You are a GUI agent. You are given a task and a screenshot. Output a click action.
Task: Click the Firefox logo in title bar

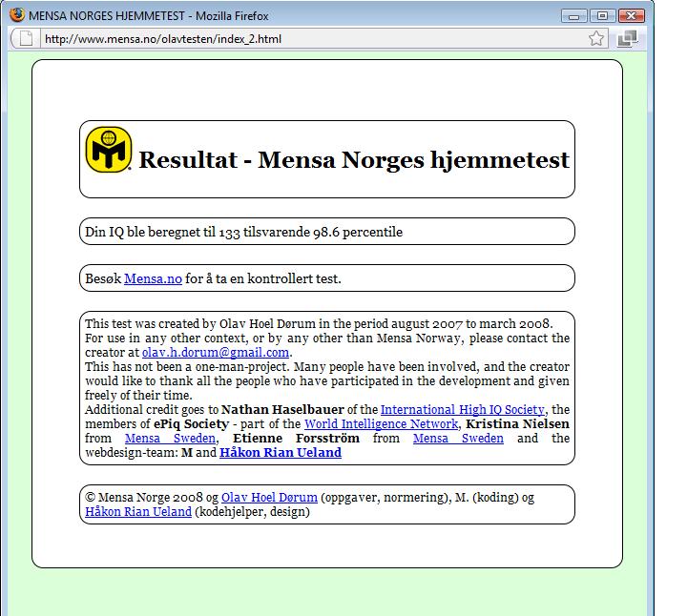17,15
